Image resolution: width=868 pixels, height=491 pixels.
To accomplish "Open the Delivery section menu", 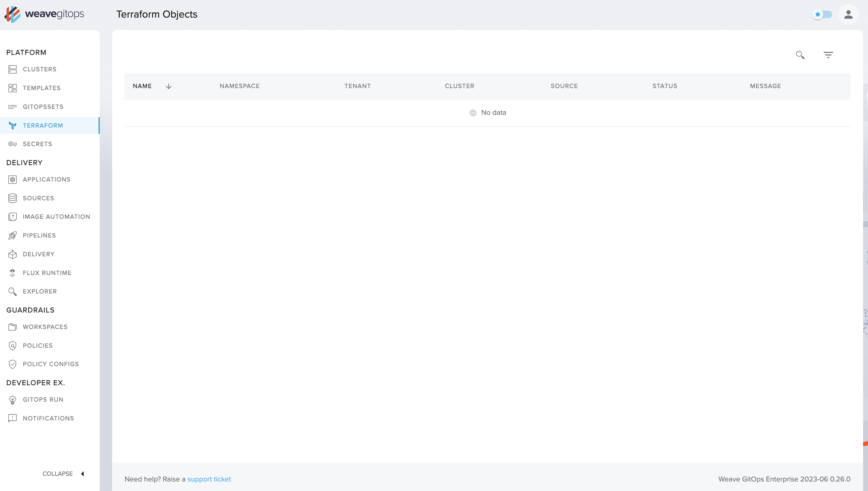I will point(39,254).
